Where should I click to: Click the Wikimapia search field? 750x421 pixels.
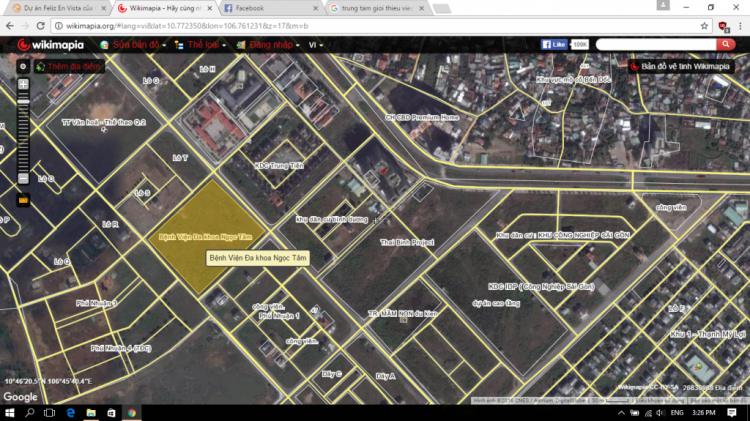click(x=656, y=44)
